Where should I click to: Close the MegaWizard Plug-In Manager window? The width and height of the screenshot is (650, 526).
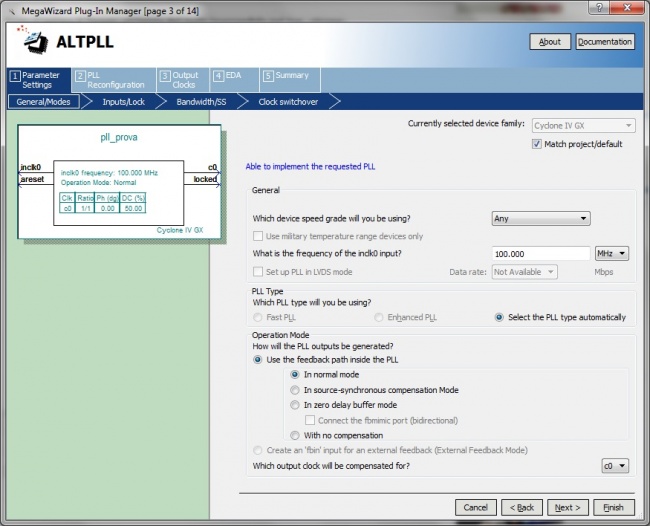(628, 7)
